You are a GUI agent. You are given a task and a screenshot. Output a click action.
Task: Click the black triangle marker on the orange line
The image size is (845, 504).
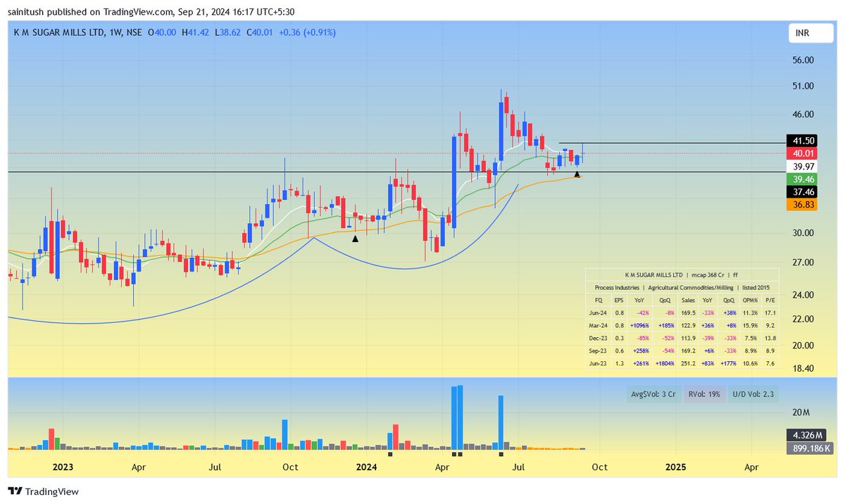click(x=577, y=173)
